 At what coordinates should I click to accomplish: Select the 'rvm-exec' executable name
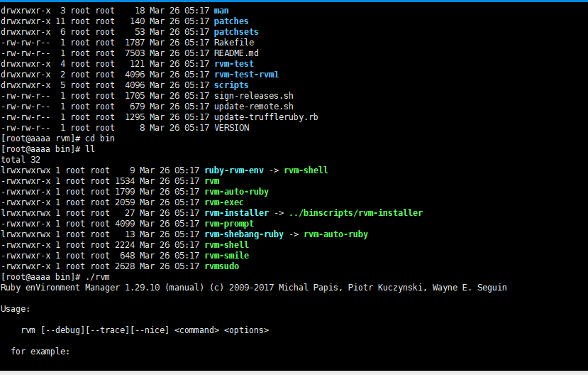point(224,202)
